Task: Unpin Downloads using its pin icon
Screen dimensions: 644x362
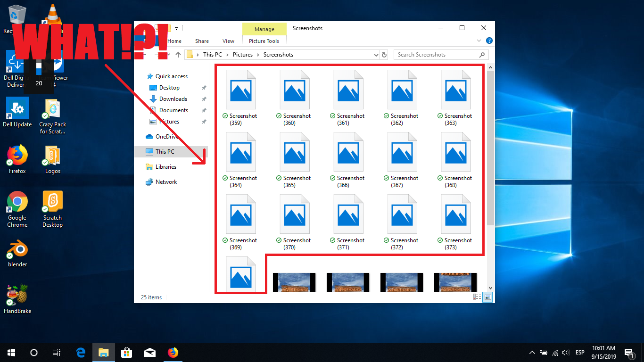Action: 204,99
